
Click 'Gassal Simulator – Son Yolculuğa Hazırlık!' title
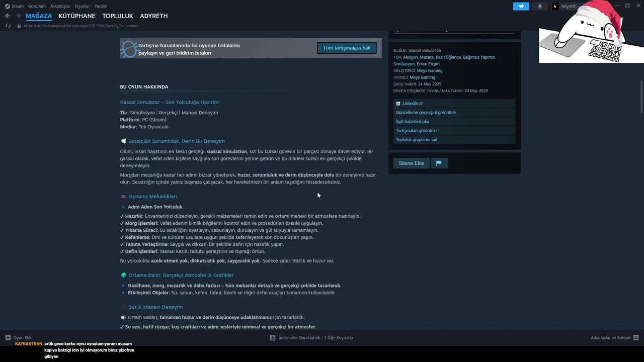click(x=170, y=102)
